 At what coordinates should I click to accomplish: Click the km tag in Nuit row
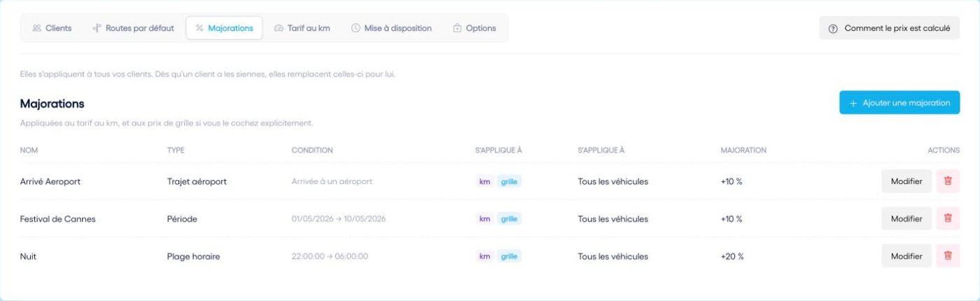pyautogui.click(x=484, y=256)
